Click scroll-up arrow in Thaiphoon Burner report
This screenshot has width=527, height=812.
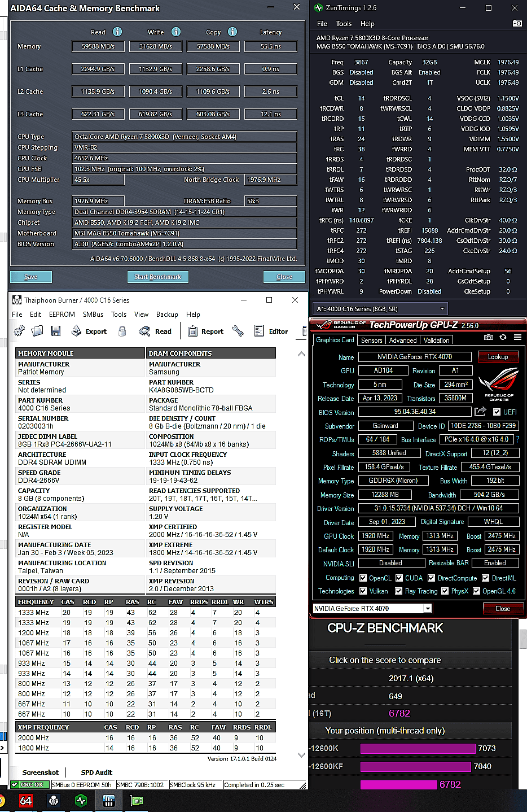point(301,354)
